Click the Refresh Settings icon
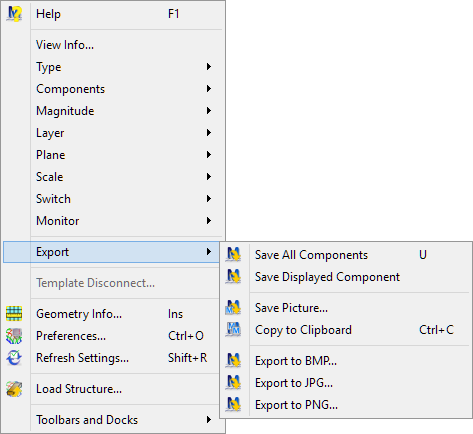Screen dimensions: 473x434 click(x=14, y=358)
